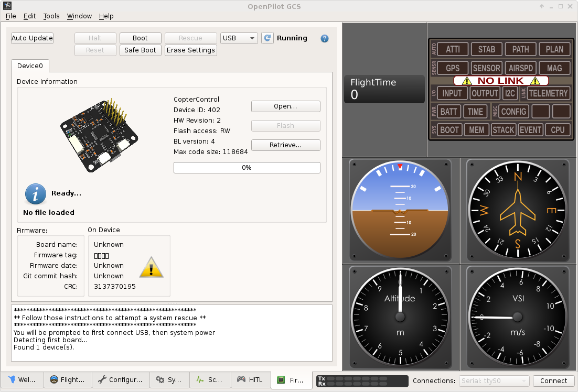Click the yellow firmware warning triangle
The width and height of the screenshot is (578, 392).
pyautogui.click(x=151, y=267)
